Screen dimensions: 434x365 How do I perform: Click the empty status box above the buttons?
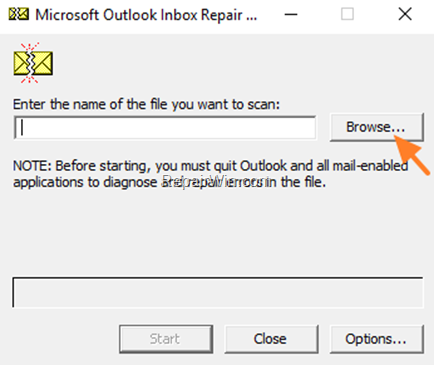(218, 292)
